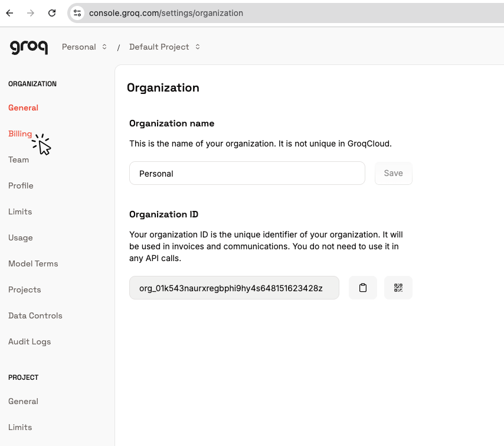Go back to the previous browser page
Image resolution: width=504 pixels, height=446 pixels.
pyautogui.click(x=9, y=13)
